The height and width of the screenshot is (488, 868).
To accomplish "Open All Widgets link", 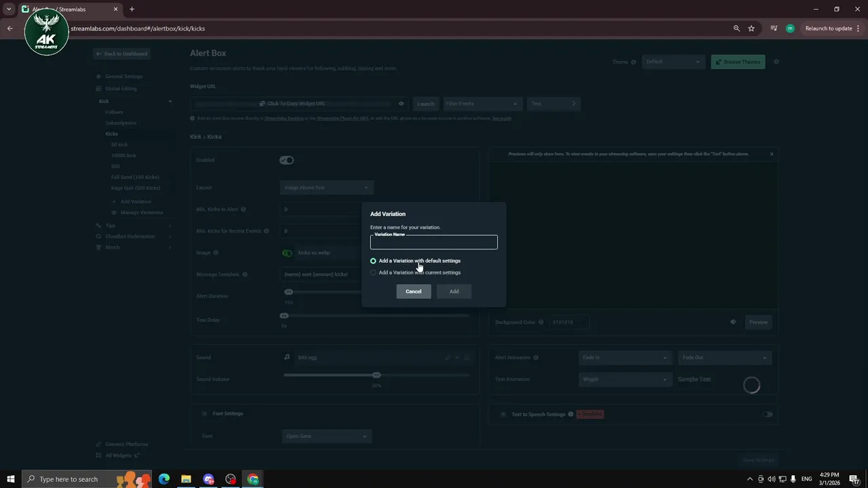I will point(119,455).
